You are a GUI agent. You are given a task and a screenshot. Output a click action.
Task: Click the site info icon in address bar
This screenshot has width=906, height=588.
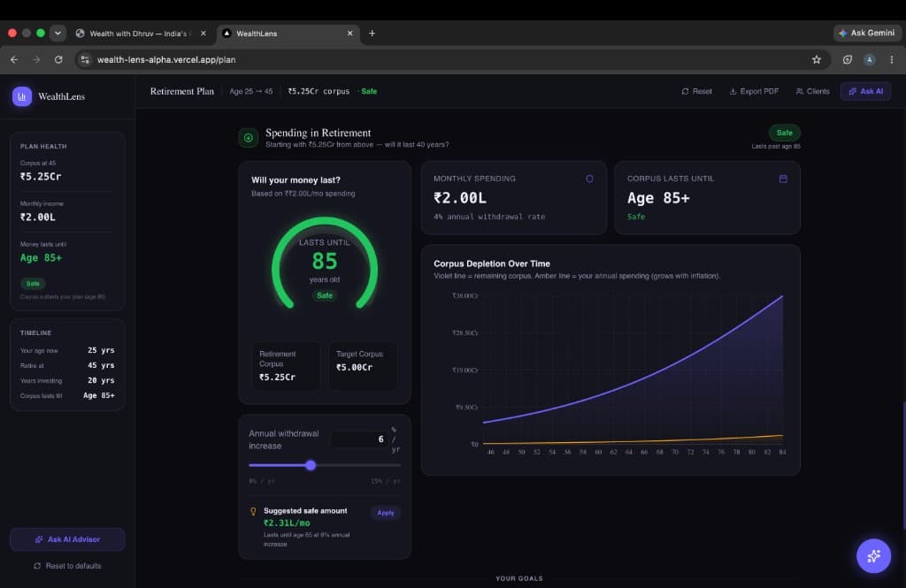tap(85, 59)
